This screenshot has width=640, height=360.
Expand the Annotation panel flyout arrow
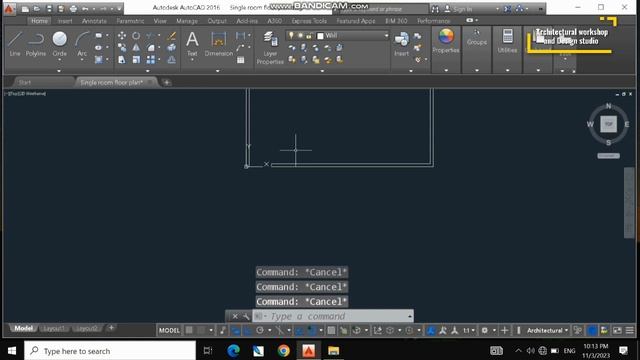coord(218,71)
